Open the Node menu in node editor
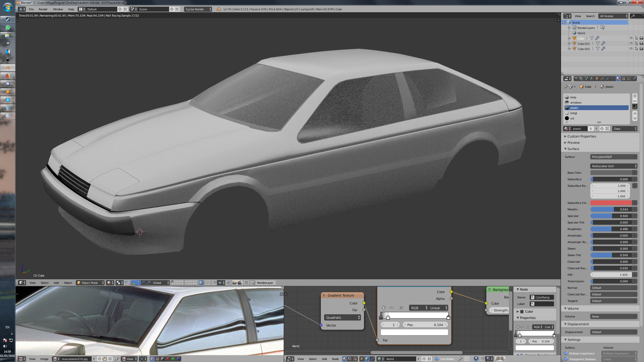 pyautogui.click(x=335, y=359)
